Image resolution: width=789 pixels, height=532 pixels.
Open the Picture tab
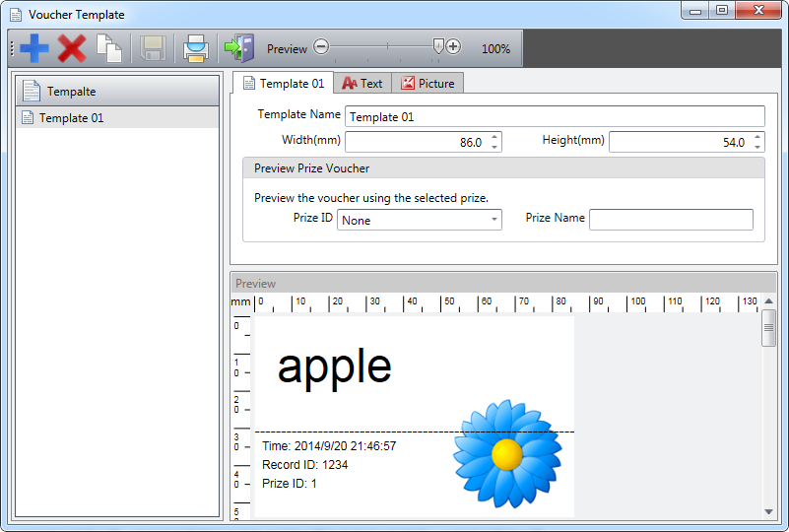coord(427,84)
